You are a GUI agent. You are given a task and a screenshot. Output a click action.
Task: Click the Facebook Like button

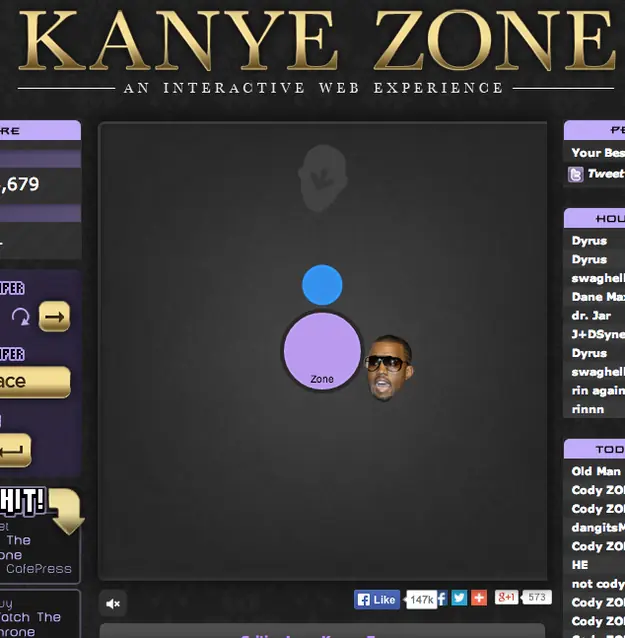(377, 600)
